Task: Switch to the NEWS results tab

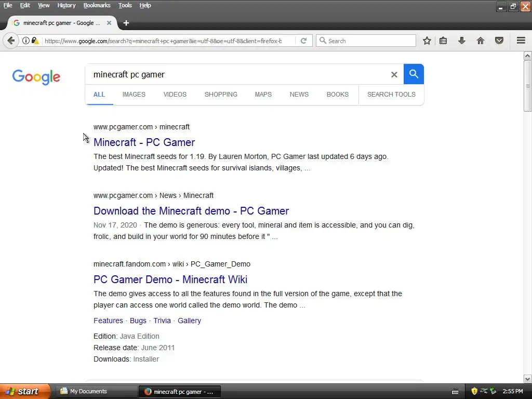Action: point(299,95)
